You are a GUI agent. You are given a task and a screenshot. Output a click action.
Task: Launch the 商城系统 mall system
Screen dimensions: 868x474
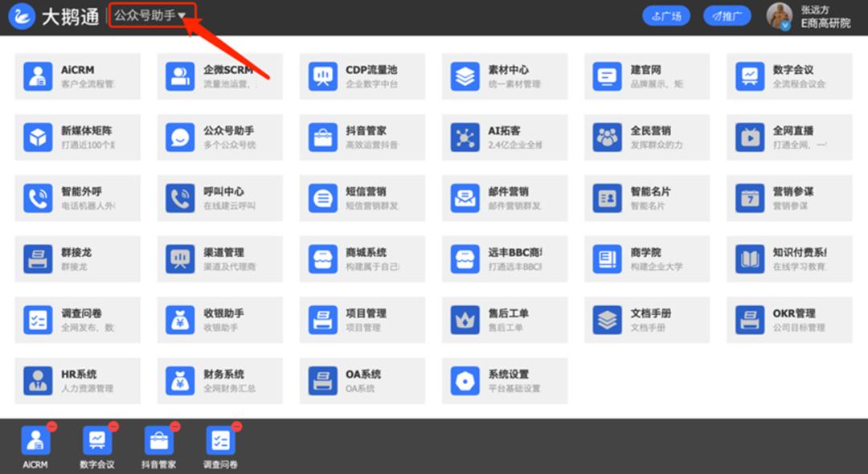click(x=362, y=259)
